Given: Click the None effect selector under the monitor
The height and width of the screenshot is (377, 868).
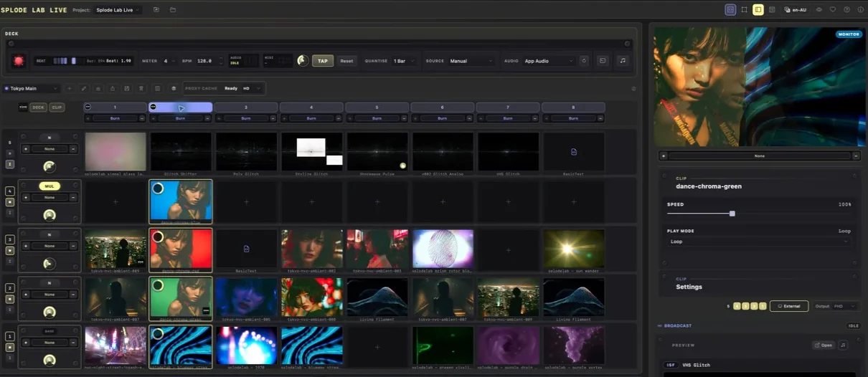Looking at the screenshot, I should pos(759,156).
